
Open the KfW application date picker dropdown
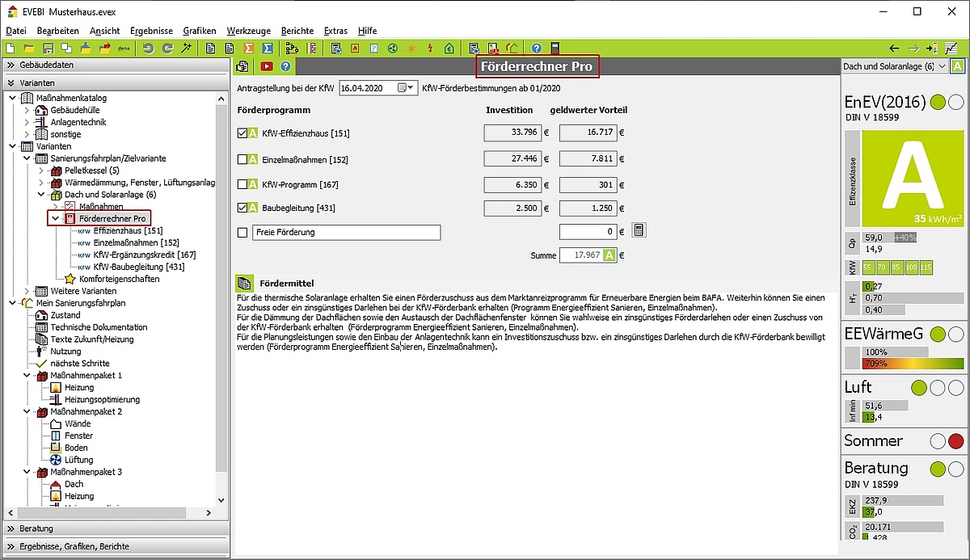(407, 87)
